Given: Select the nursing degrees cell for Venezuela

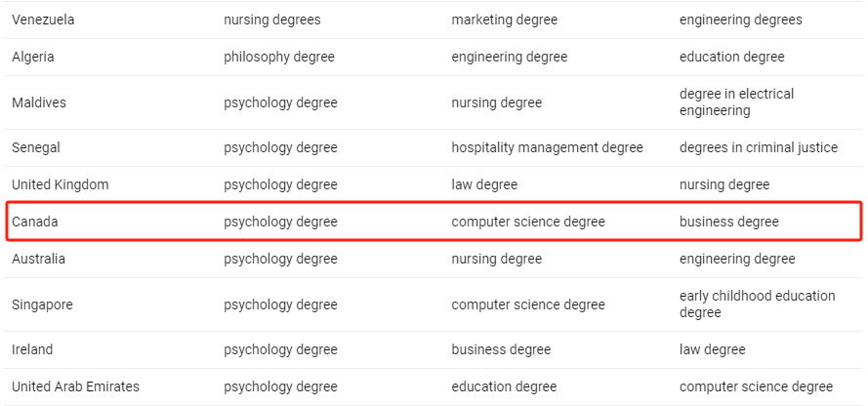Looking at the screenshot, I should click(272, 20).
